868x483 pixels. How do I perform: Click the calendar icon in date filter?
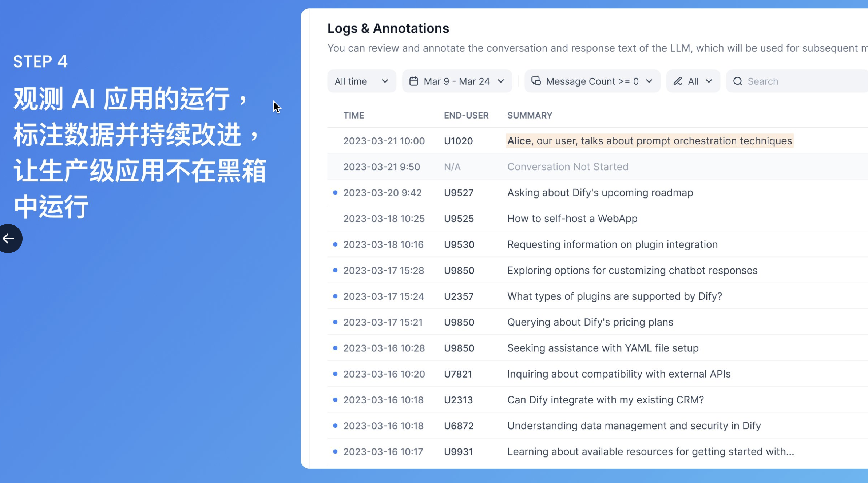(x=413, y=81)
